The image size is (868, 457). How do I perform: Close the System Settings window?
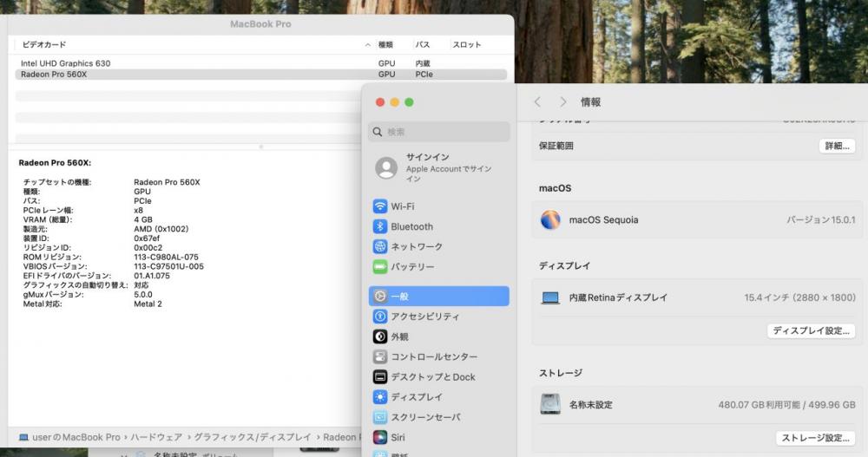[380, 101]
